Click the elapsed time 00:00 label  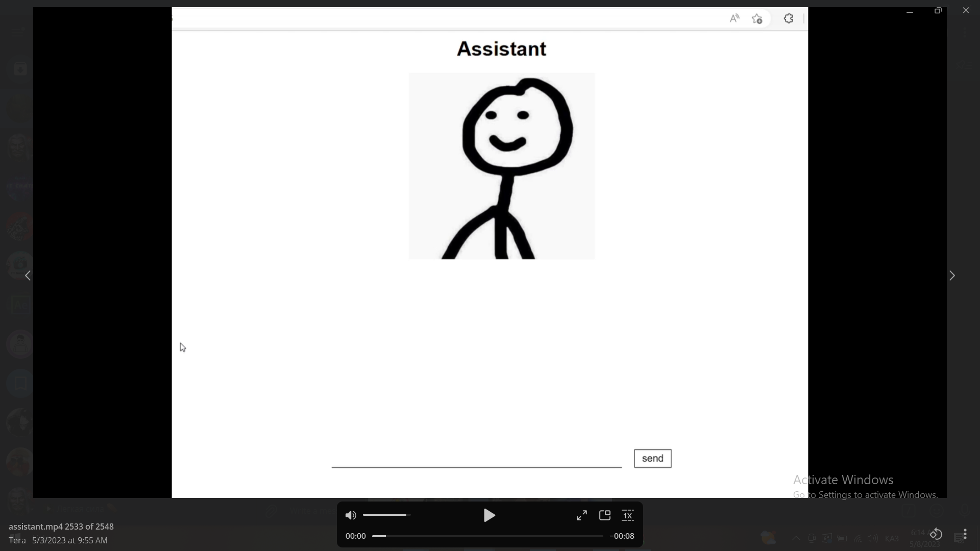(356, 536)
